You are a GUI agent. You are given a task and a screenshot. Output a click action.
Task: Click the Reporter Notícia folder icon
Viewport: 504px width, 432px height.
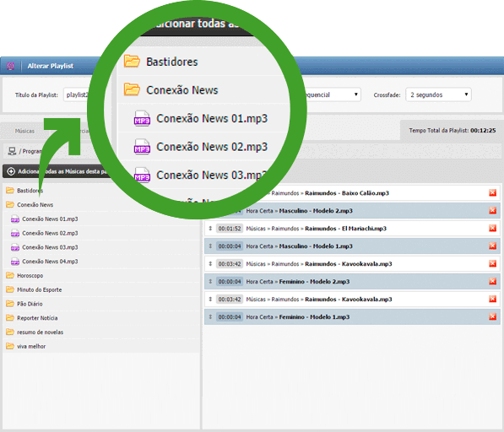(x=10, y=317)
